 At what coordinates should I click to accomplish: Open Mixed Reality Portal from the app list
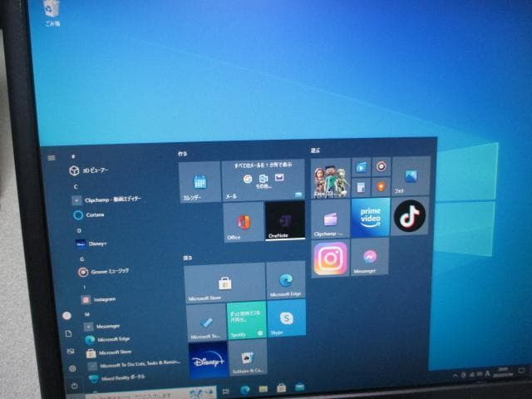click(117, 378)
